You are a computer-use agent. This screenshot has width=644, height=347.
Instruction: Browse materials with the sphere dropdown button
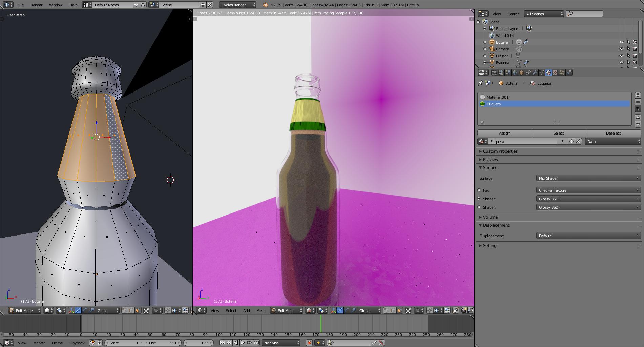[x=483, y=142]
